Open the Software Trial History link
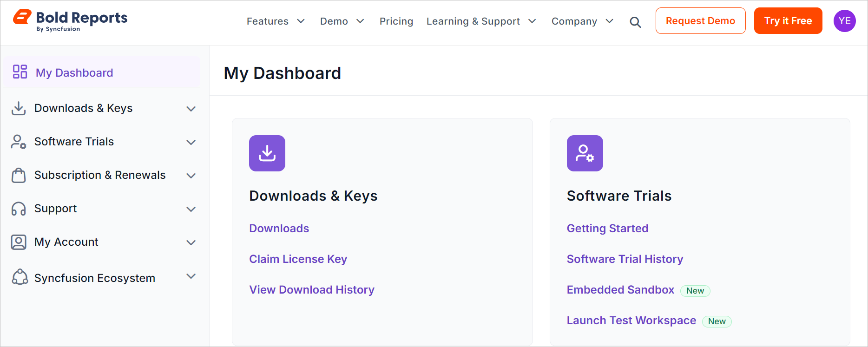The image size is (868, 347). (625, 259)
